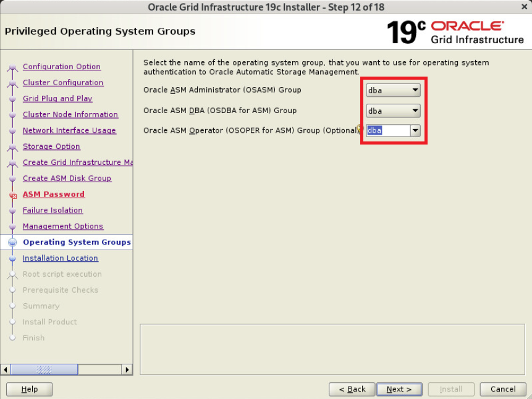Select Operating System Groups step
The width and height of the screenshot is (532, 399).
pos(77,242)
